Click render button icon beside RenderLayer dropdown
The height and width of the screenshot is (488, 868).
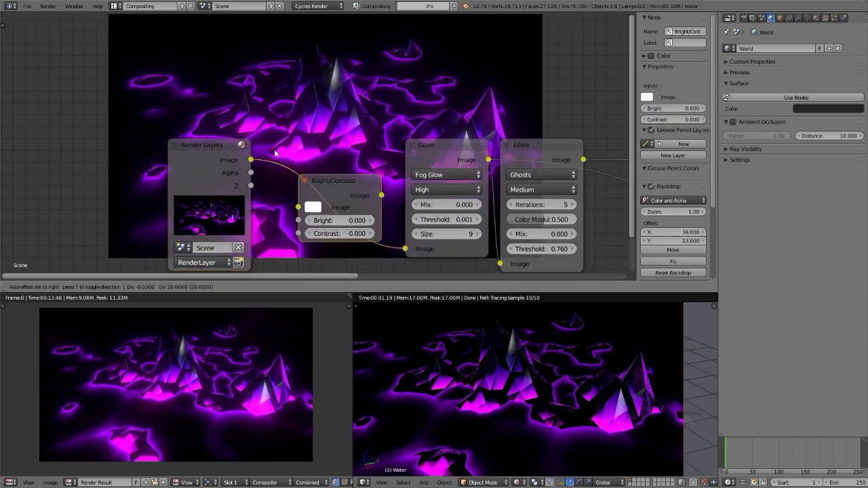tap(238, 262)
